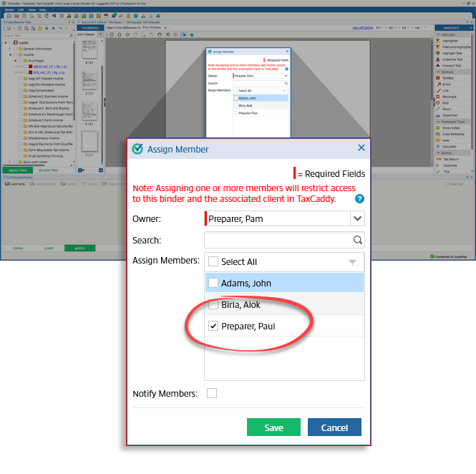Click the thumbnail zoom-out minus button
Image resolution: width=476 pixels, height=474 pixels.
click(x=80, y=170)
